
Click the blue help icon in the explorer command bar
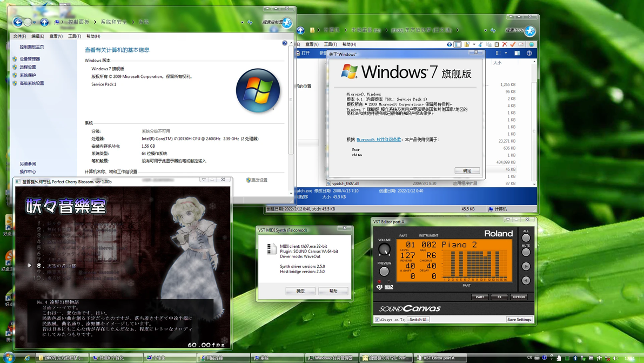(529, 53)
